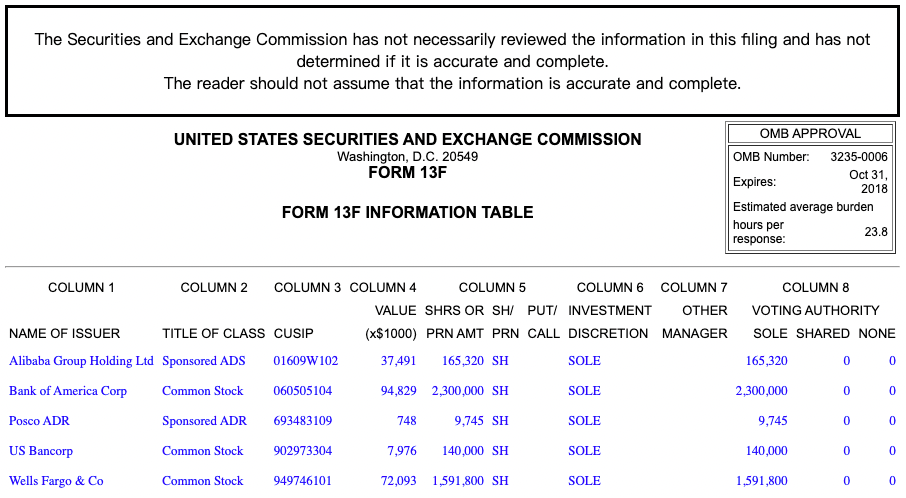The width and height of the screenshot is (906, 498).
Task: Select CUSIP 949746101 for Wells Fargo
Action: pyautogui.click(x=303, y=481)
